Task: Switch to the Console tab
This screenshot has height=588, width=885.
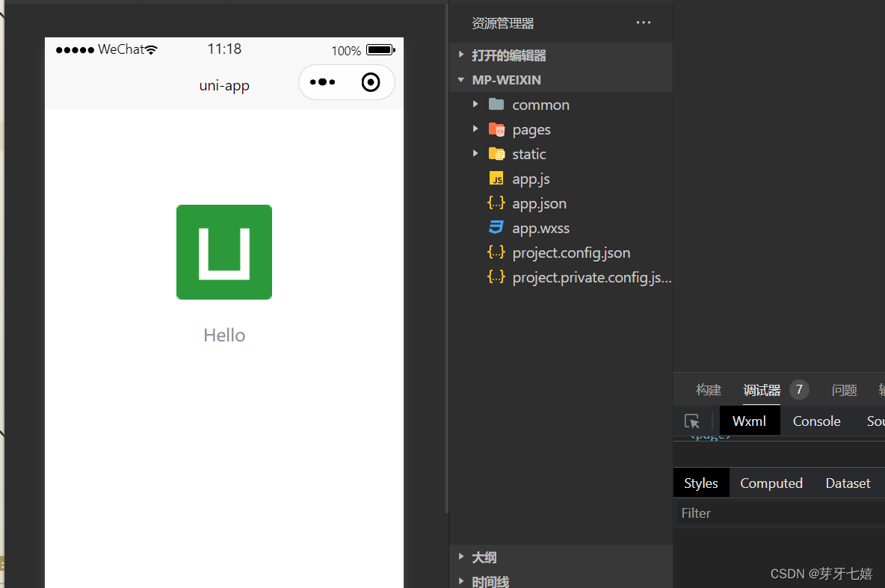Action: pyautogui.click(x=816, y=421)
